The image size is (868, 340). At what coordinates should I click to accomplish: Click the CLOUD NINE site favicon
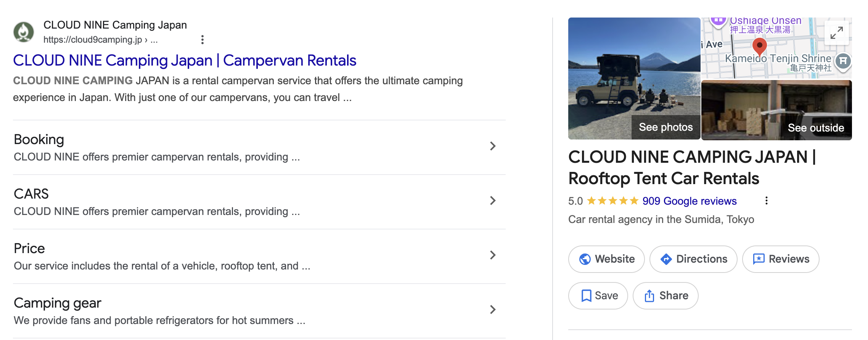pos(24,32)
